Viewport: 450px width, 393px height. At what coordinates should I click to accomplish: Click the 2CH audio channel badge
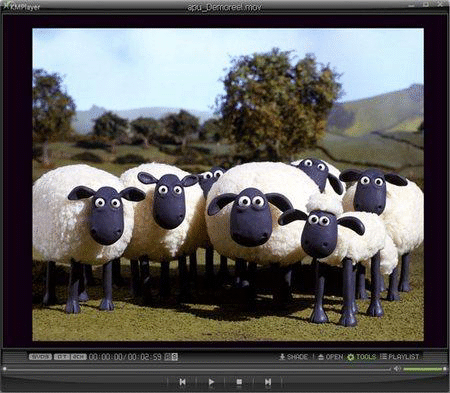tap(79, 357)
